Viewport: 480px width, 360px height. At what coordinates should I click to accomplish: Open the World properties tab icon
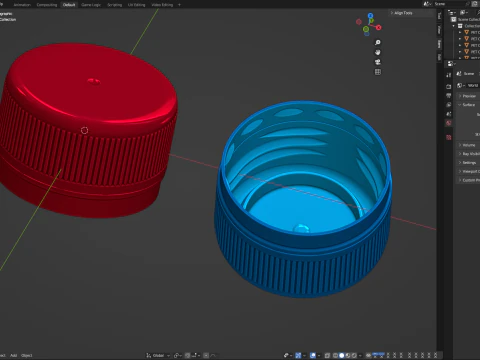pos(449,123)
